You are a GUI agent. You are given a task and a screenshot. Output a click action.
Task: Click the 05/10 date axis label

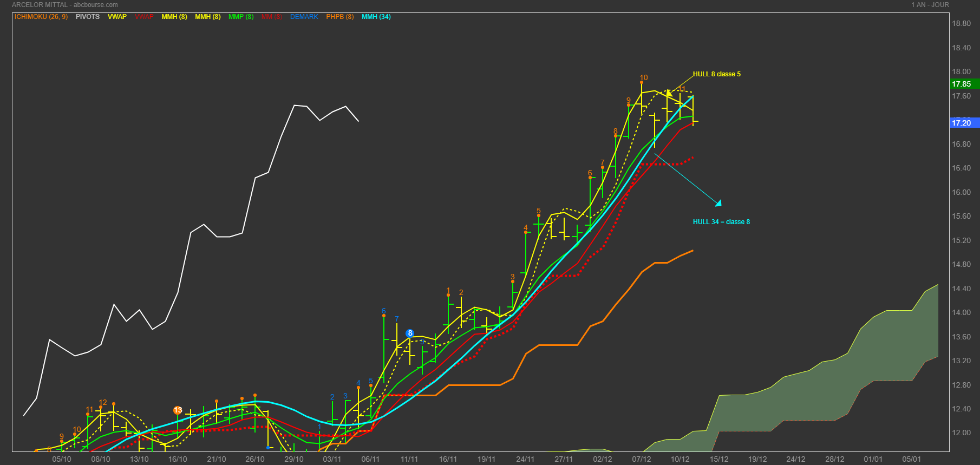[62, 459]
